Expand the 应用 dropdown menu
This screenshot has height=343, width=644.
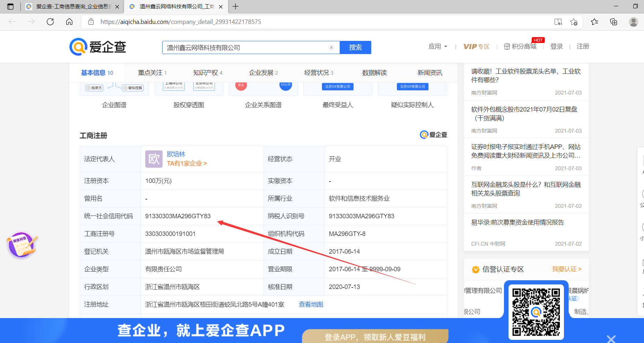coord(438,46)
